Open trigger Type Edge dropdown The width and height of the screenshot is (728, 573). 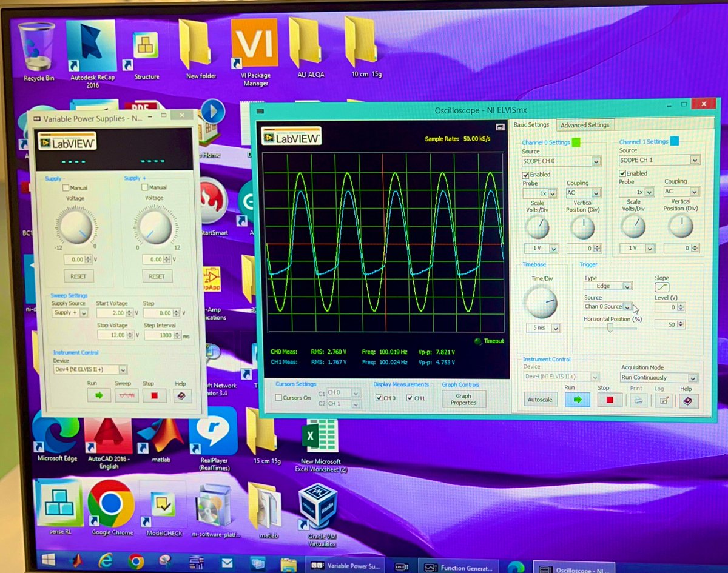(608, 286)
